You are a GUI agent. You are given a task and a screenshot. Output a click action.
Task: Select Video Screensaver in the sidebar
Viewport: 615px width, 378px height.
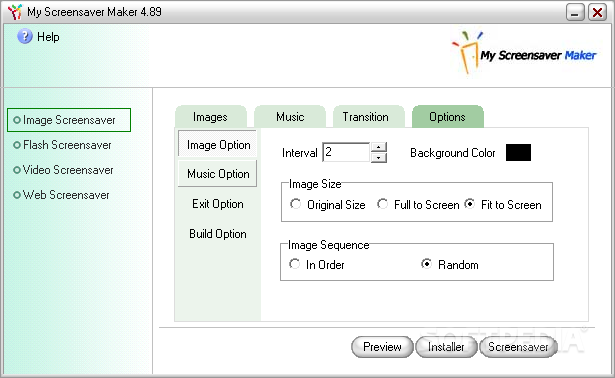point(63,170)
